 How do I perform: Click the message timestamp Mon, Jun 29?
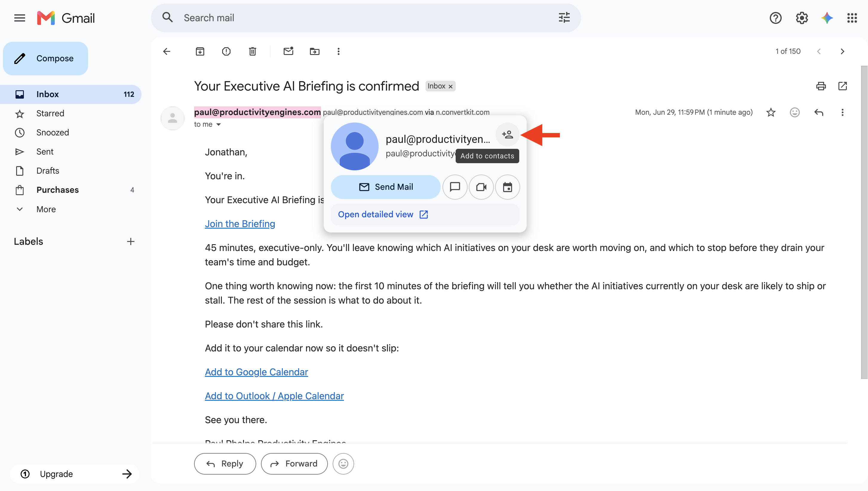[694, 112]
